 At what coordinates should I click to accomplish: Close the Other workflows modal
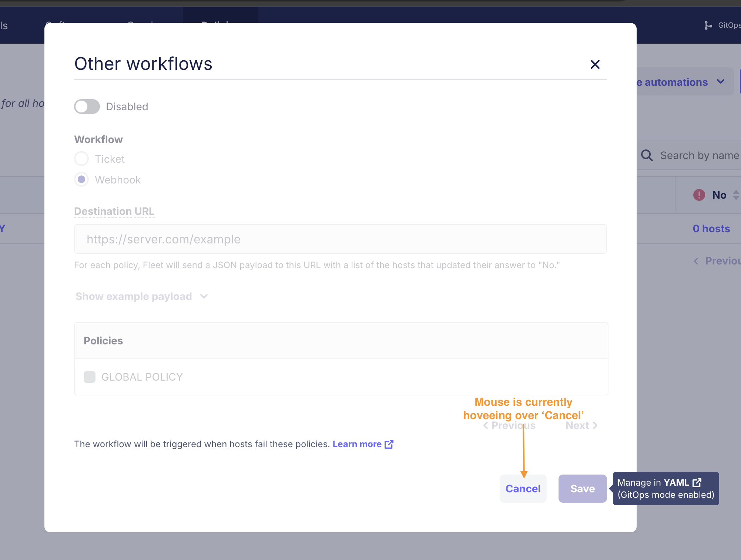pyautogui.click(x=595, y=64)
